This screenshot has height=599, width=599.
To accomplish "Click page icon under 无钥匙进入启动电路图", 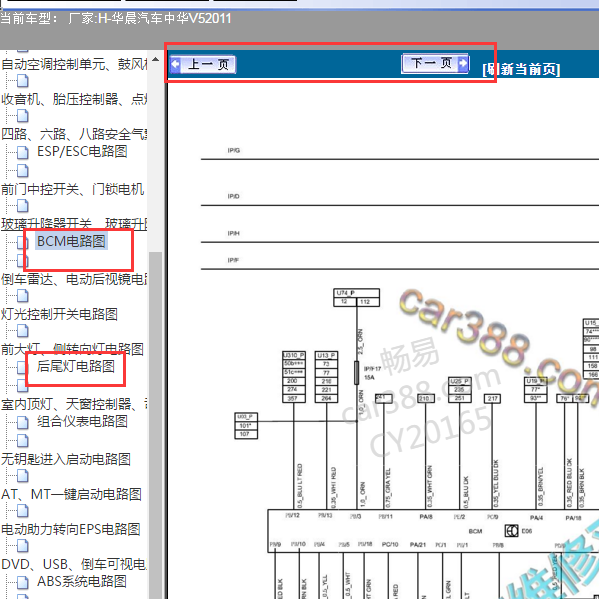I will click(23, 476).
